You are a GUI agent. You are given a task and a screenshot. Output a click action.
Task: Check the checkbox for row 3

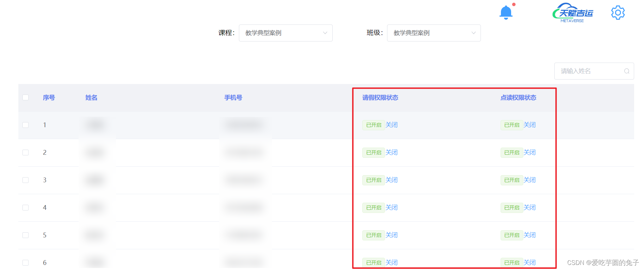click(x=25, y=180)
